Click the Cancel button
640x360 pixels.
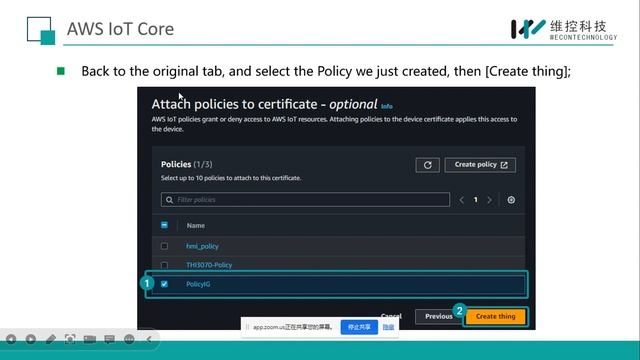[x=391, y=316]
